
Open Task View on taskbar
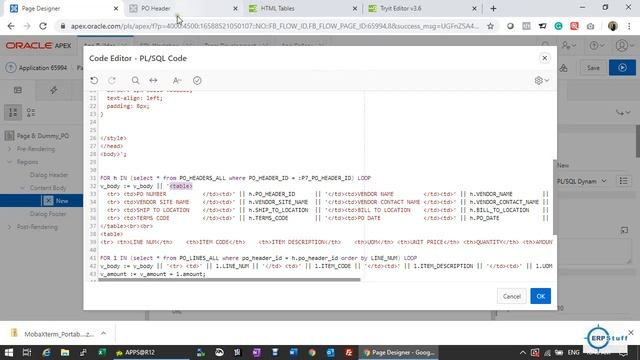[x=27, y=352]
